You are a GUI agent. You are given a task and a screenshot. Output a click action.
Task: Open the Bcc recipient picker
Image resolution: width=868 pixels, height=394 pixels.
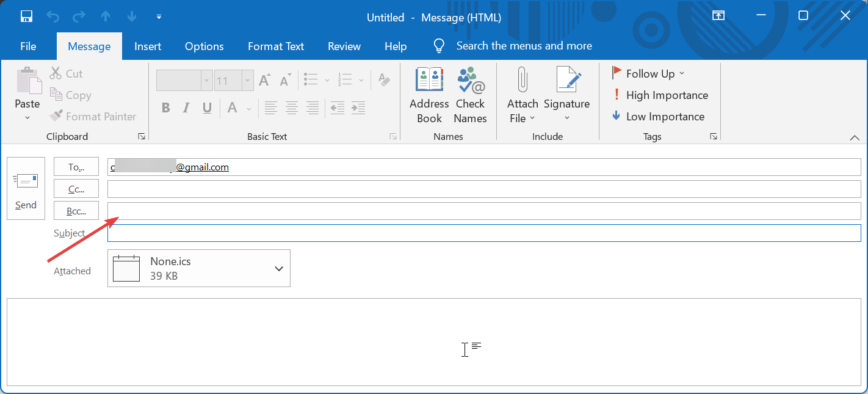point(76,210)
